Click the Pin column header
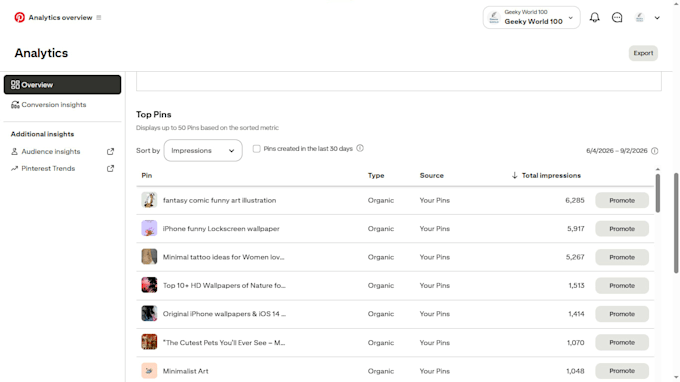This screenshot has width=680, height=382. (147, 175)
